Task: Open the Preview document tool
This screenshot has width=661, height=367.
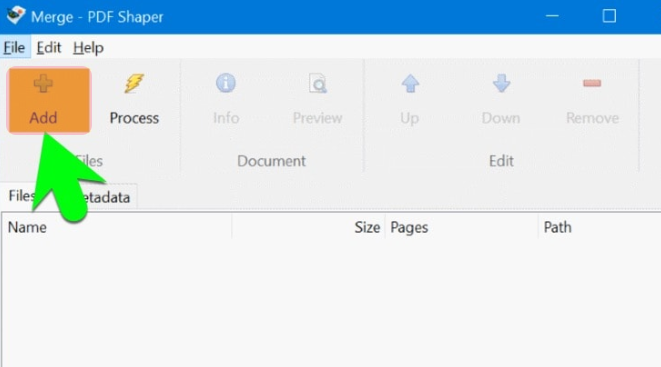Action: (317, 100)
